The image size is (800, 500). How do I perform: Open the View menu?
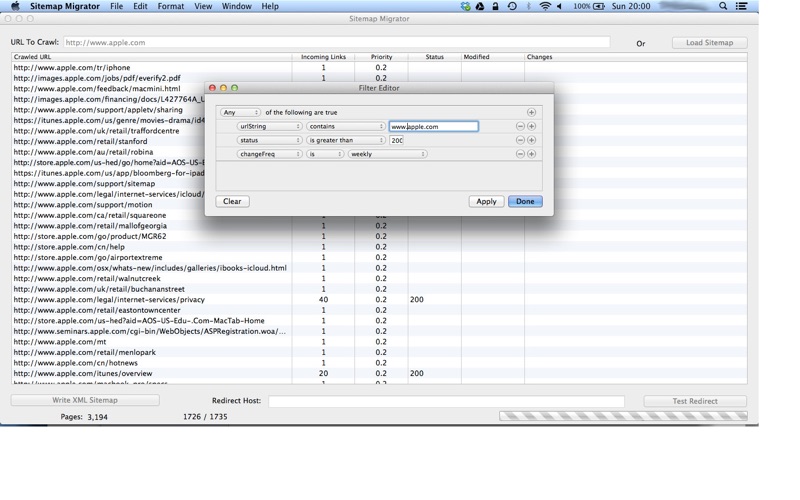click(203, 6)
